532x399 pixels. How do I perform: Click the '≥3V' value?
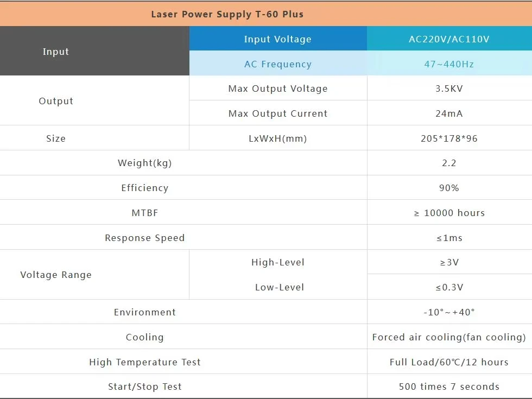[x=449, y=262]
